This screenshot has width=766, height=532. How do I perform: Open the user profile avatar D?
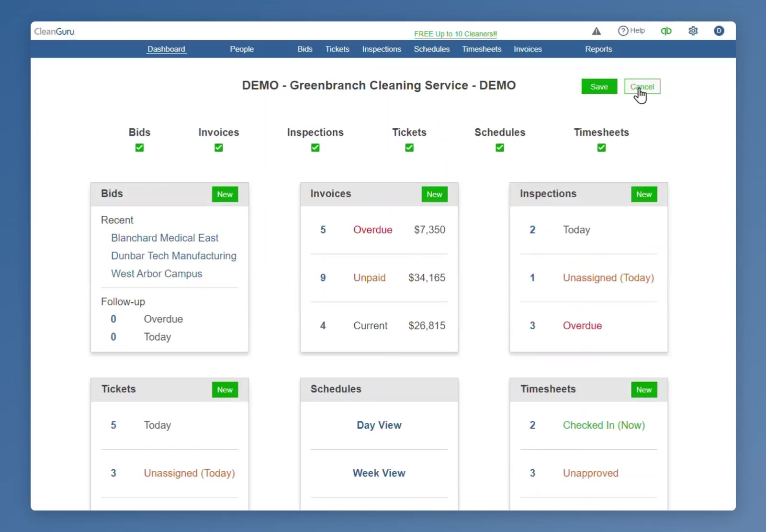[x=719, y=31]
